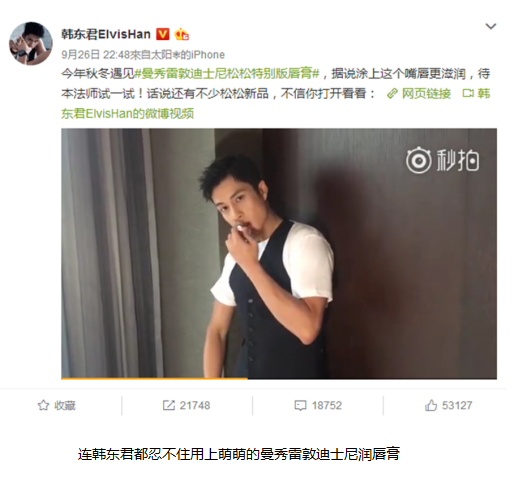Click the crown membership badge icon
This screenshot has width=532, height=496.
click(x=182, y=34)
